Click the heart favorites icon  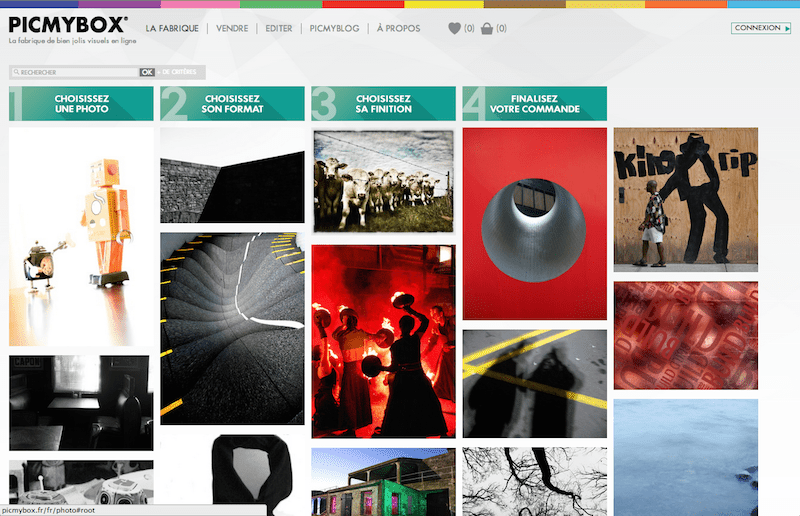455,29
